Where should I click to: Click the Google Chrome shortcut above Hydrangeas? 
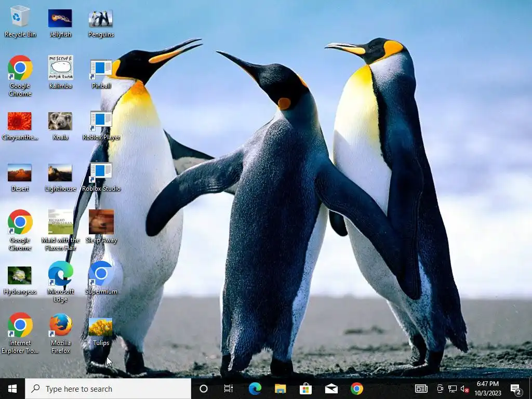coord(20,230)
